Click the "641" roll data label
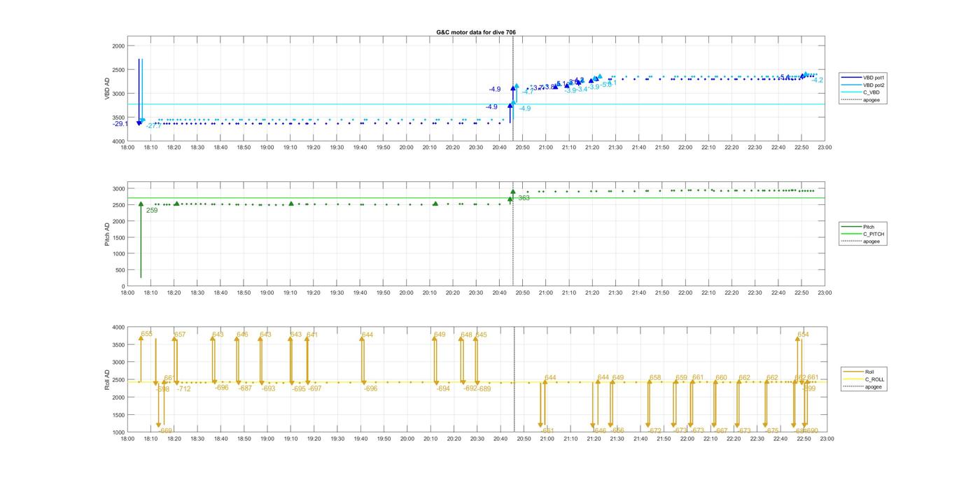 [x=312, y=335]
